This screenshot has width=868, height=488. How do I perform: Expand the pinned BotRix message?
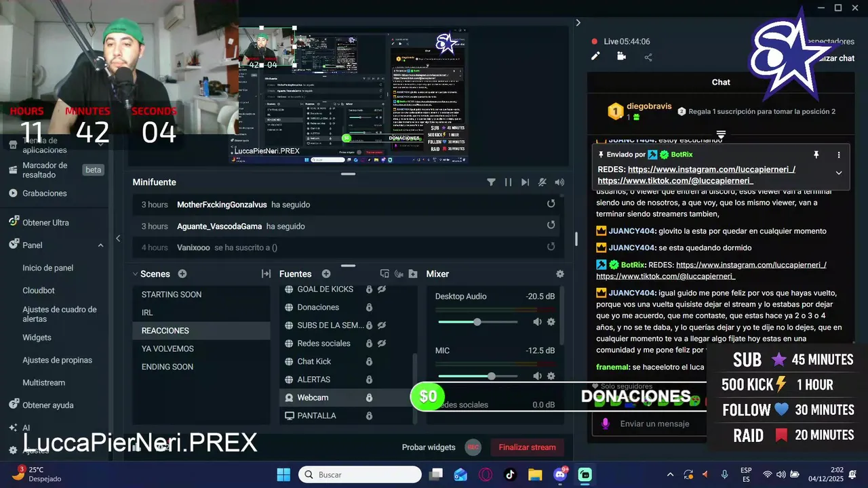click(x=839, y=173)
